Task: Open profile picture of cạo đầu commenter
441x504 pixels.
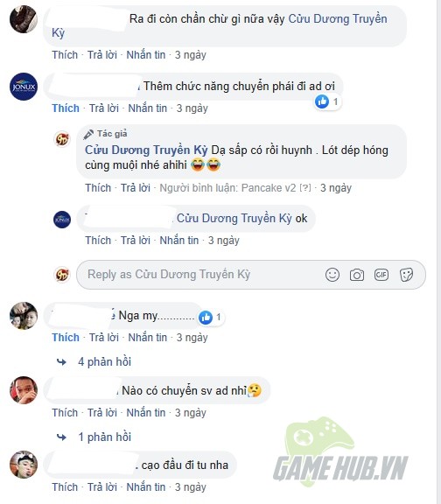Action: point(24,465)
